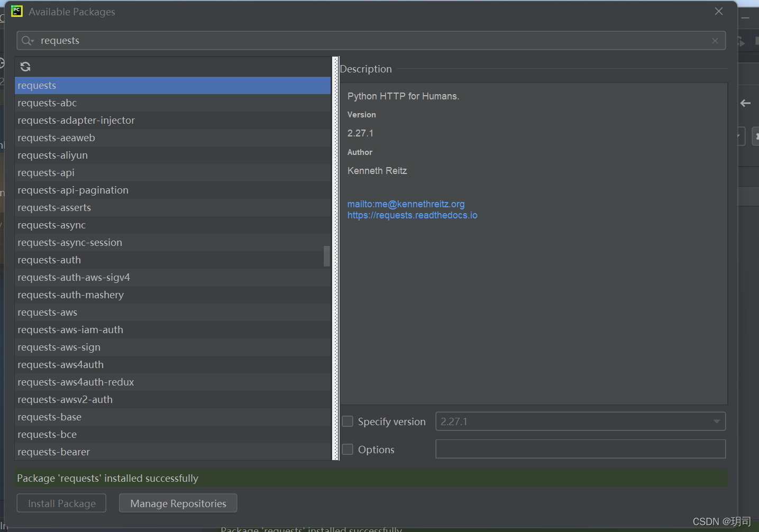Viewport: 759px width, 532px height.
Task: Select the requests-aeaweb package
Action: tap(172, 138)
